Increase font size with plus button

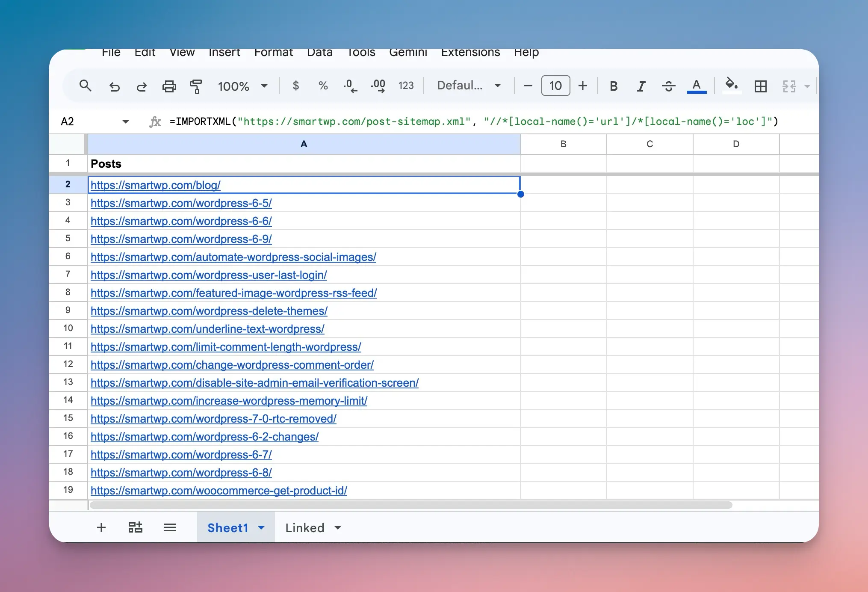pyautogui.click(x=583, y=86)
